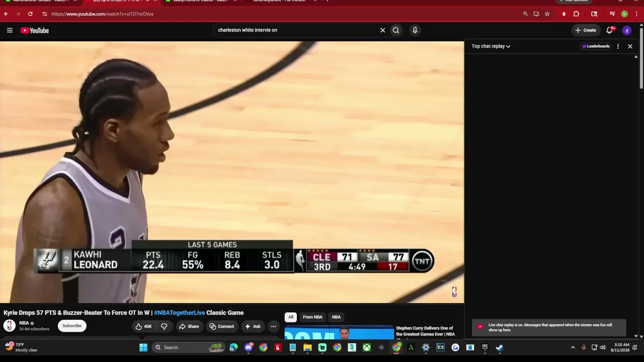Start voice search with the microphone icon
The height and width of the screenshot is (362, 644).
(x=415, y=30)
